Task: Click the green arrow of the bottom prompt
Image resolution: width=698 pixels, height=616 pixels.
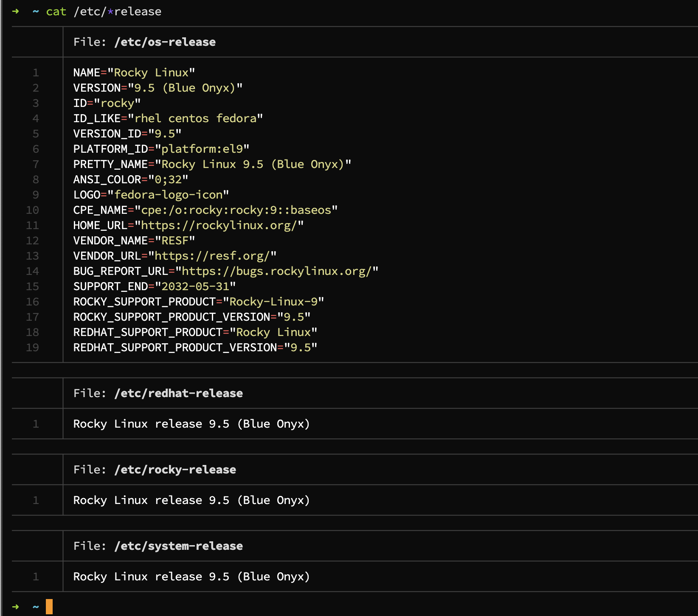Action: point(16,607)
